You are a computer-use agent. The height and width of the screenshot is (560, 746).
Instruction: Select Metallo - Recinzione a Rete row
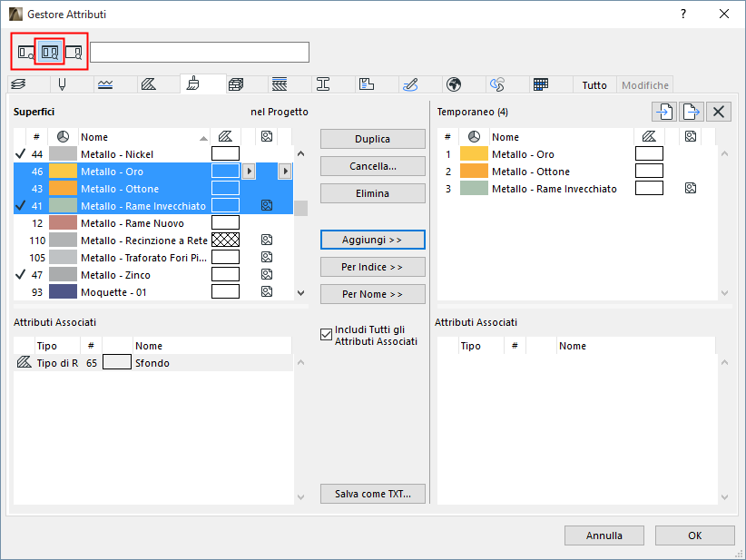click(153, 241)
